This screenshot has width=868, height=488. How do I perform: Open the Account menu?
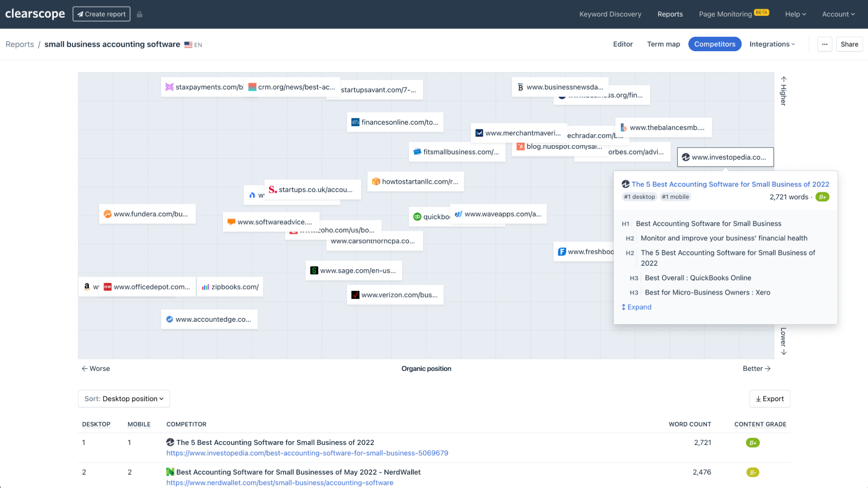[838, 14]
